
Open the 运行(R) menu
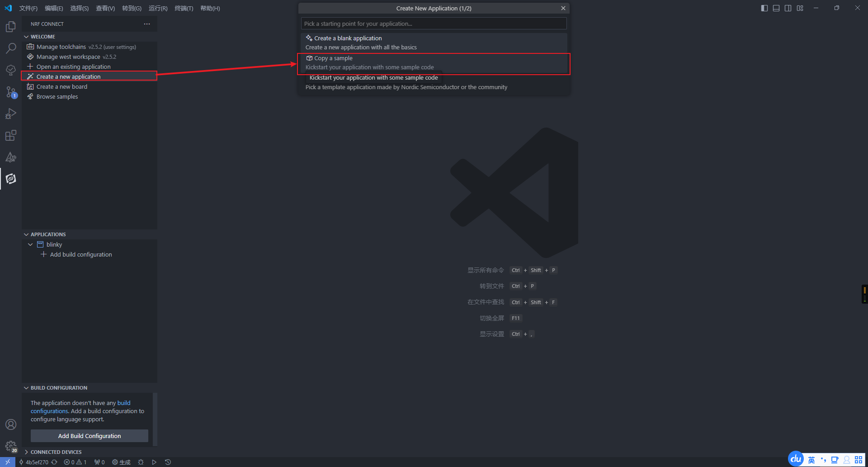[x=158, y=8]
